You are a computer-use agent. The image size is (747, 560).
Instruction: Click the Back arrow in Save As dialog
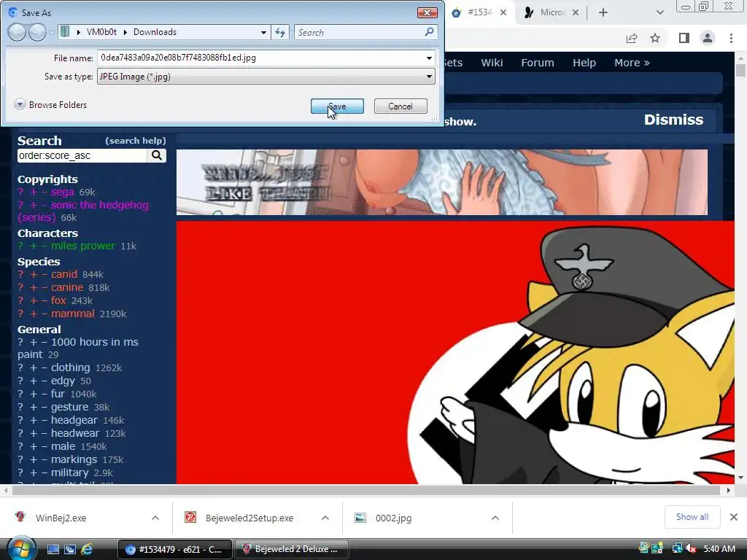click(18, 32)
